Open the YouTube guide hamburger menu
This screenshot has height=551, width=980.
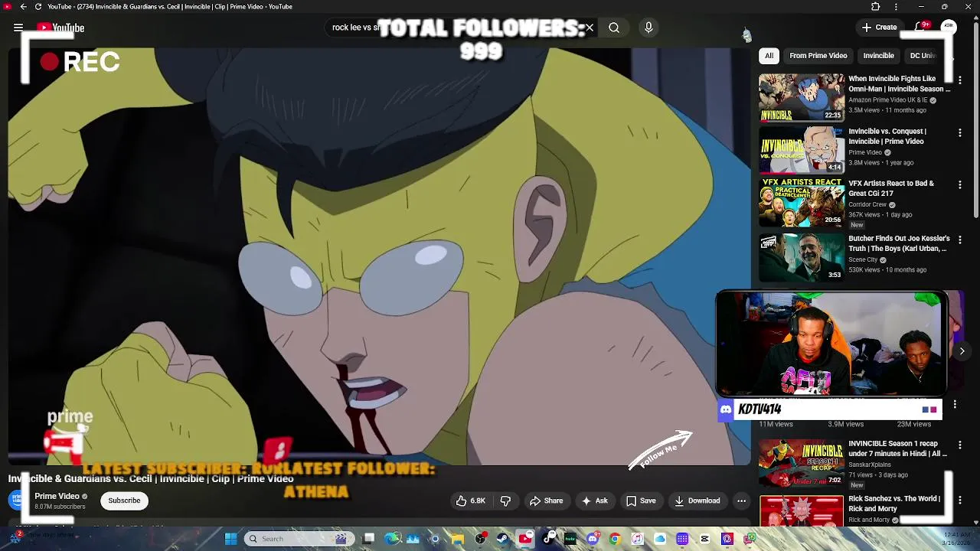point(18,28)
